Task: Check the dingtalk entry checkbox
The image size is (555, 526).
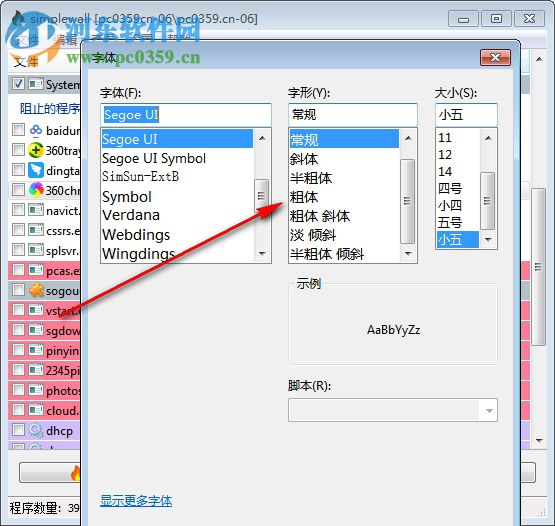Action: 18,170
